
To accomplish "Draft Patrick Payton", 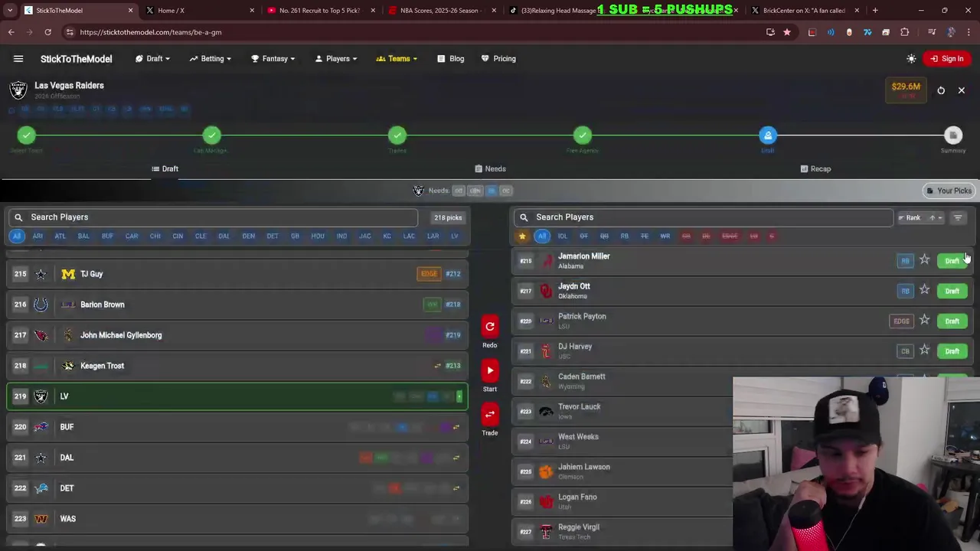I will [x=952, y=321].
